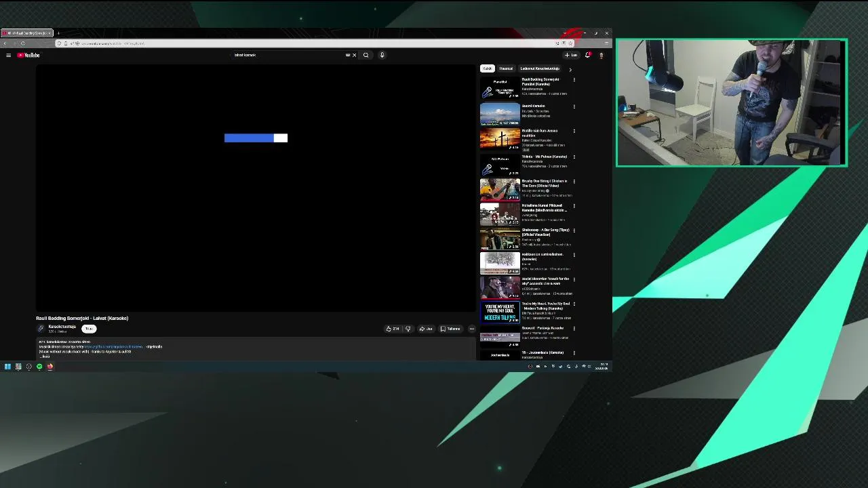Open the Karaoketuottaja channel name
This screenshot has width=868, height=488.
point(62,327)
